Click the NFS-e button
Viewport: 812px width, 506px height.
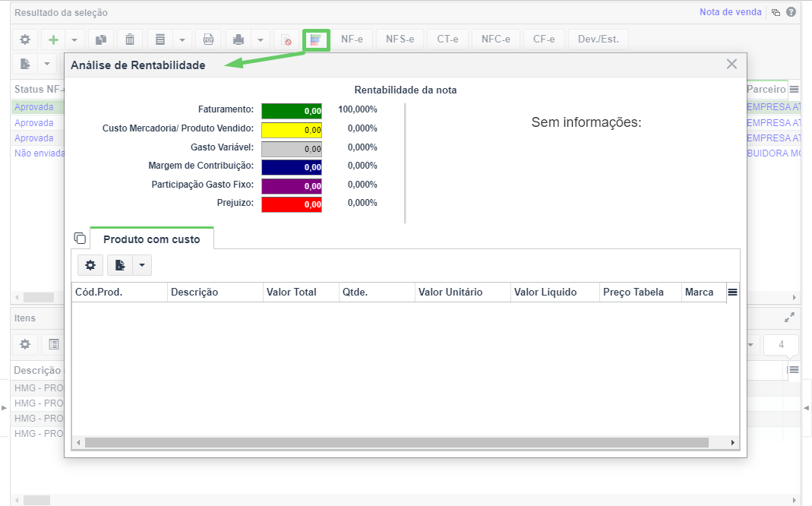[x=400, y=40]
